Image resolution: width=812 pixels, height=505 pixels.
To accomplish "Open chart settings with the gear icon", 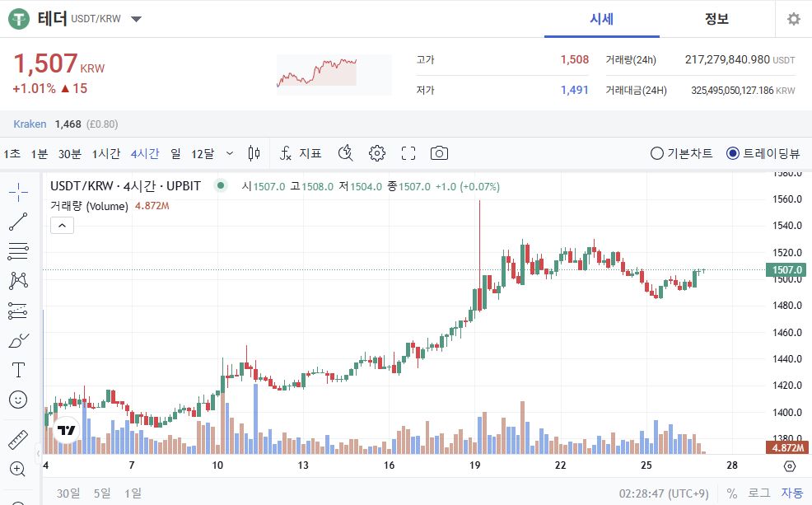I will (376, 153).
